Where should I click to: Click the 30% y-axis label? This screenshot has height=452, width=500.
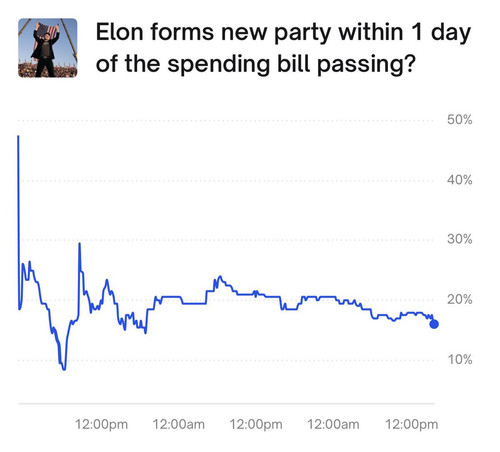coord(460,239)
